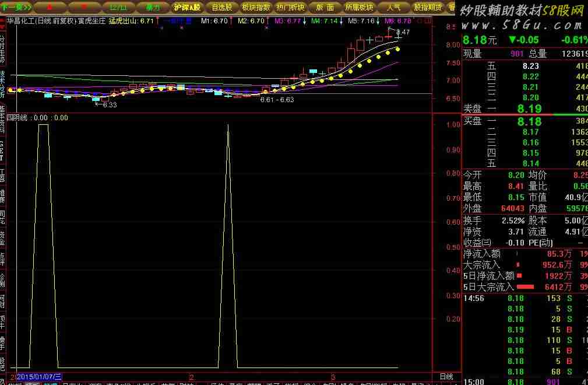Open 股指期货 index futures
588x385 pixels.
[428, 8]
